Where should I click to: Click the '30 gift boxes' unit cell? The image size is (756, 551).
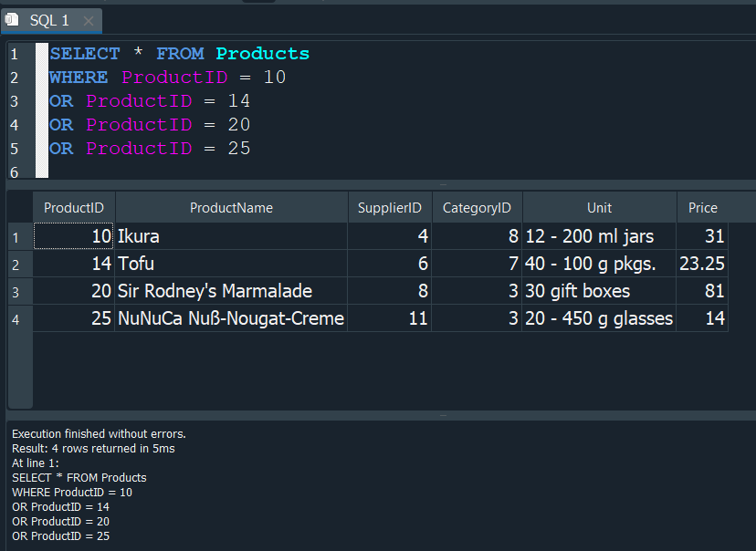tap(599, 292)
